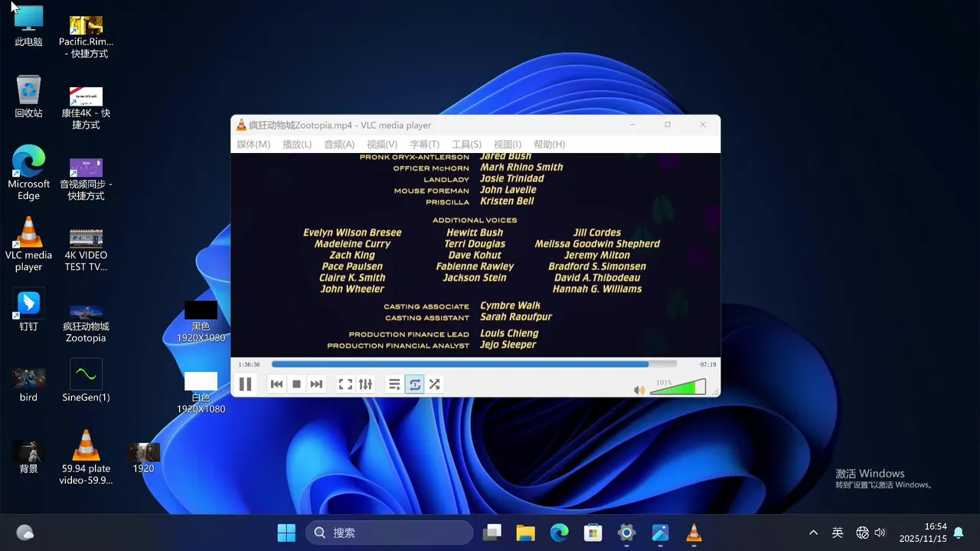Click the VLC cone icon in title bar
Screen dimensions: 980x551
coord(241,125)
